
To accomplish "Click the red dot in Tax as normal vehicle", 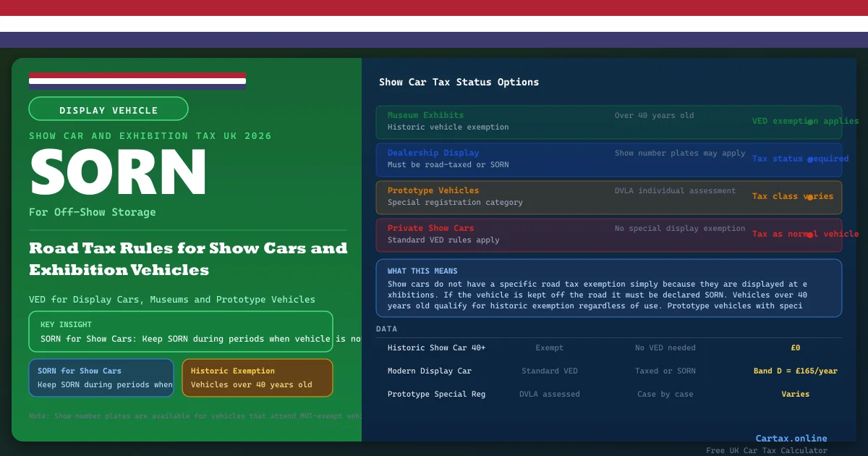I will pyautogui.click(x=810, y=235).
